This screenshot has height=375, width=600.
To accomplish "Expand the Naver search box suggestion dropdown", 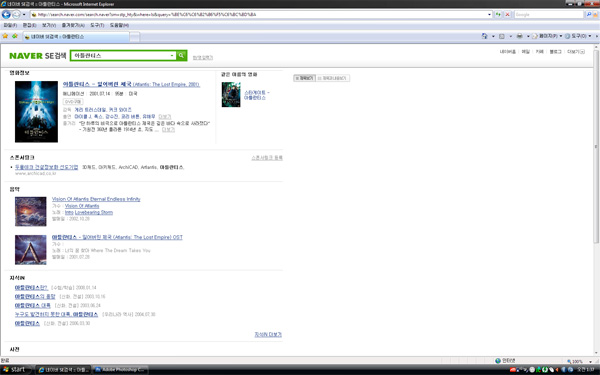I will pyautogui.click(x=172, y=55).
